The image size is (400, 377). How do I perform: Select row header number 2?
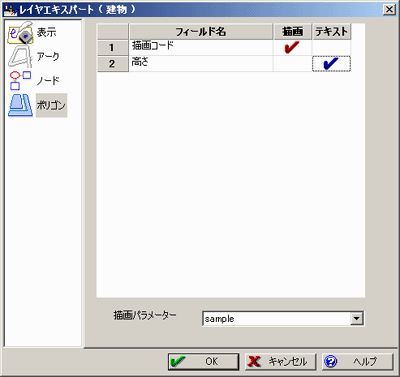pos(112,64)
